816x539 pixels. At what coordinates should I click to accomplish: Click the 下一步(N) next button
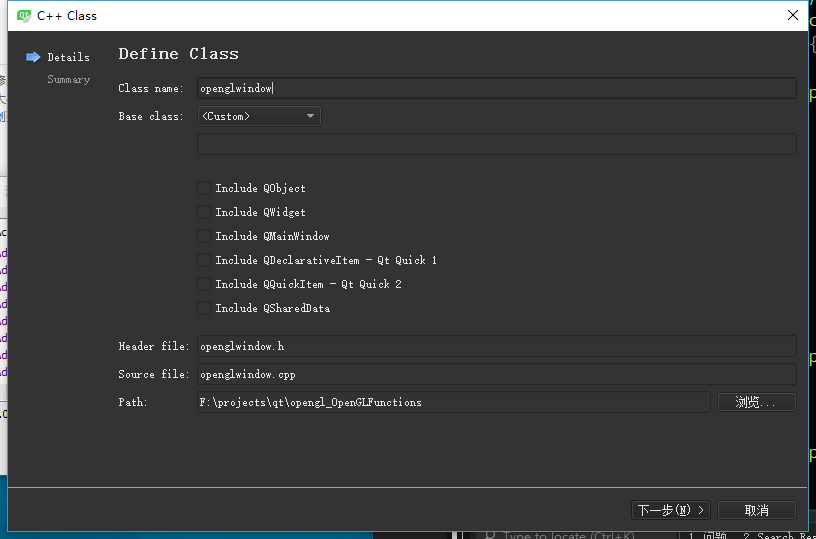coord(671,510)
